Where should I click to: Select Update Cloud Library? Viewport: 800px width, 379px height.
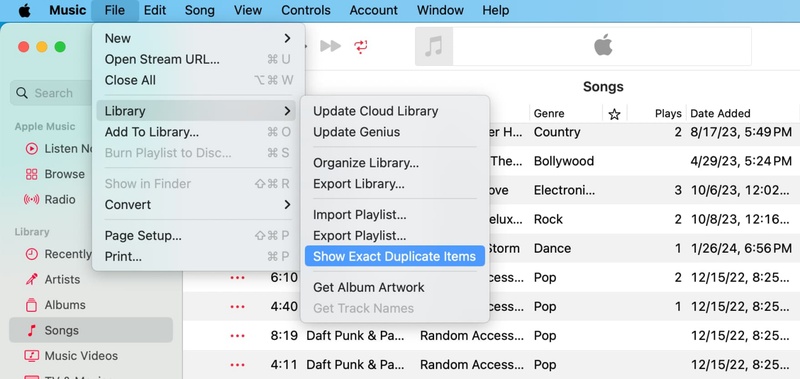[x=394, y=111]
